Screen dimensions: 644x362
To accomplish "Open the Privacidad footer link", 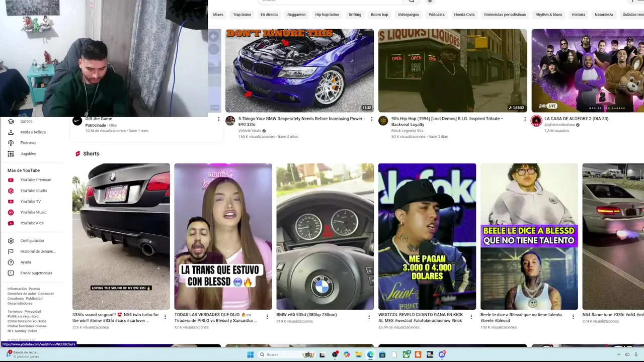I will pyautogui.click(x=33, y=312).
